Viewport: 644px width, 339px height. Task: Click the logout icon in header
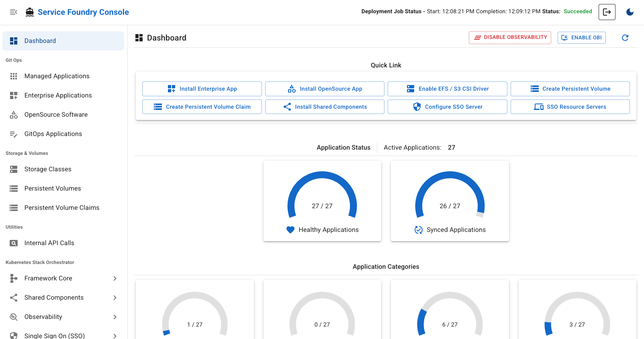607,12
